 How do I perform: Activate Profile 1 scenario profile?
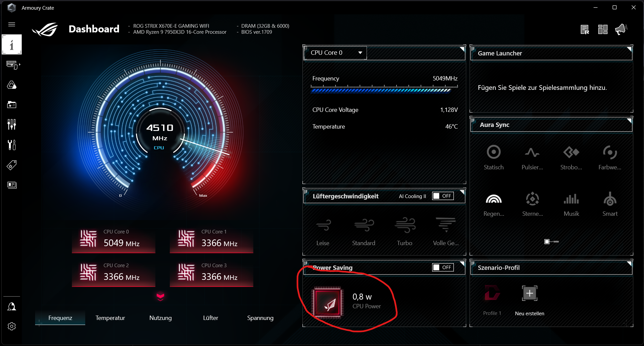pos(492,294)
